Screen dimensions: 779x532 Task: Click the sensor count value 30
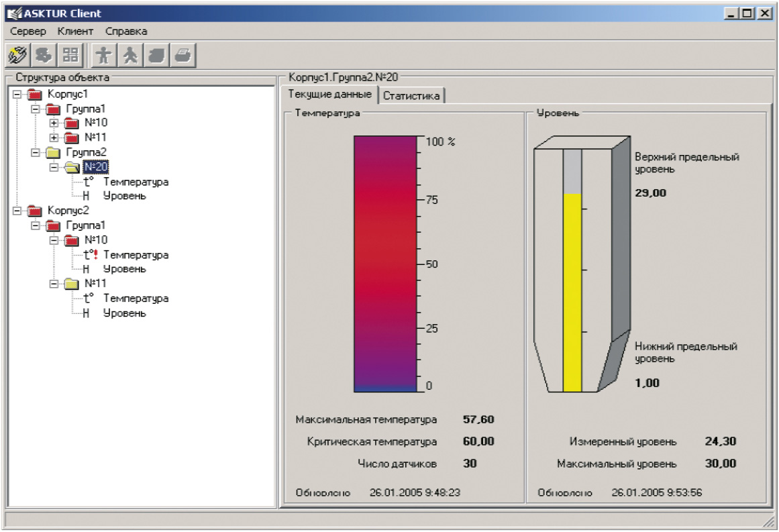tap(470, 464)
